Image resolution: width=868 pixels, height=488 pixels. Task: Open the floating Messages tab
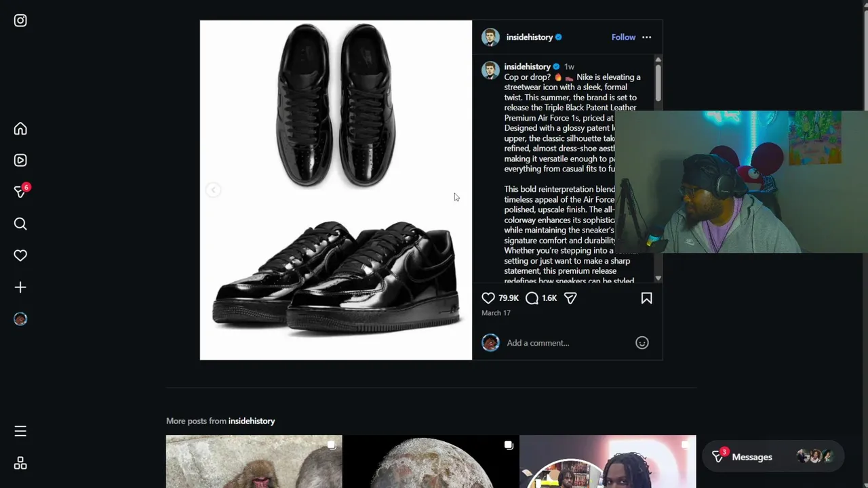[773, 457]
